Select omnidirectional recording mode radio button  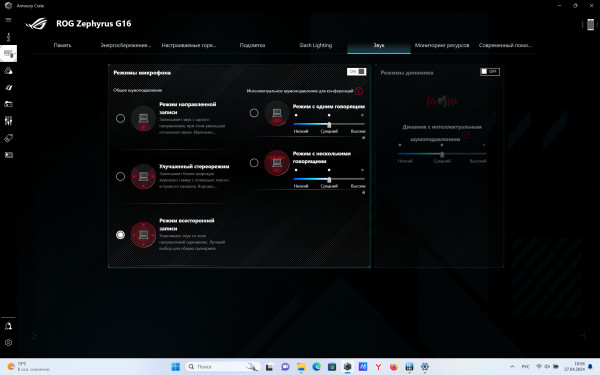click(120, 235)
